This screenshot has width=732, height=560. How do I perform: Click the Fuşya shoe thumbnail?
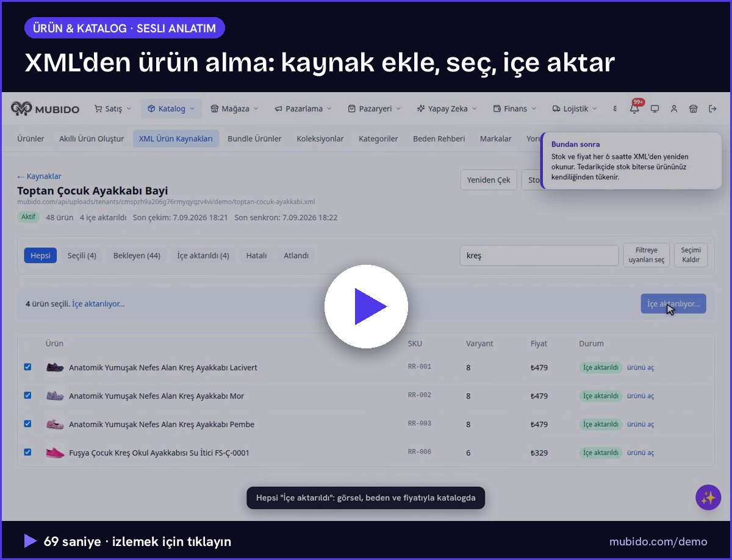[x=55, y=453]
